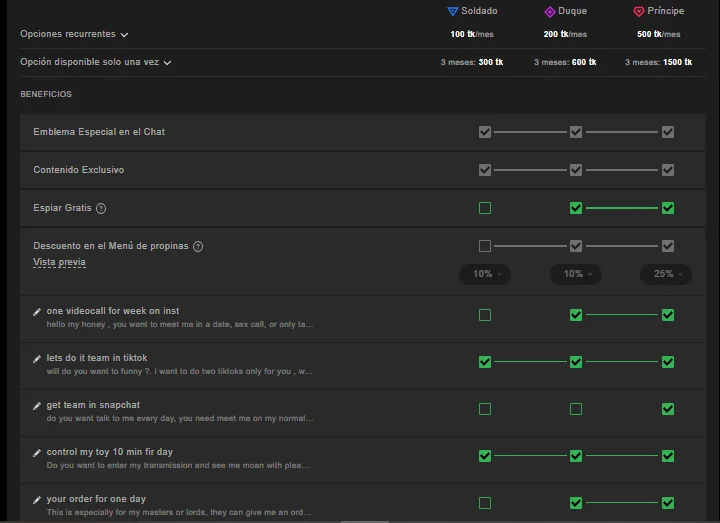Enable your order for one day for Soldado
Image resolution: width=720 pixels, height=523 pixels.
[x=485, y=503]
